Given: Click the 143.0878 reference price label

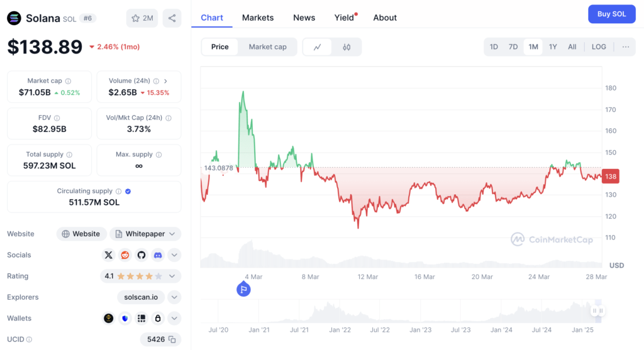Looking at the screenshot, I should [218, 168].
